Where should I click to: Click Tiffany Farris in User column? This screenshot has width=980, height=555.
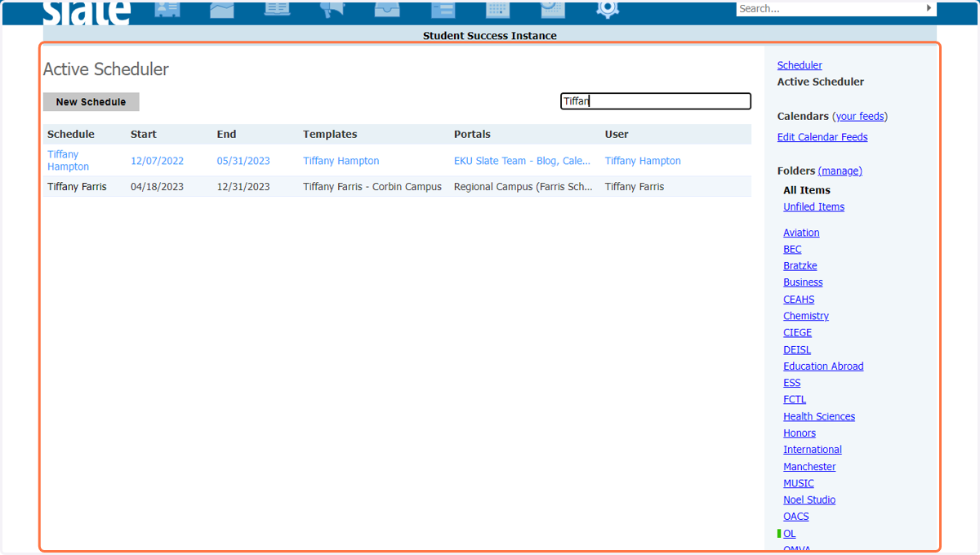(635, 187)
